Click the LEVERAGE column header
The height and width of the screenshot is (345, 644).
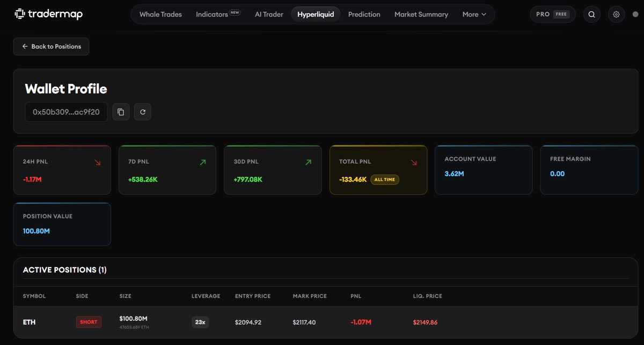pos(206,296)
